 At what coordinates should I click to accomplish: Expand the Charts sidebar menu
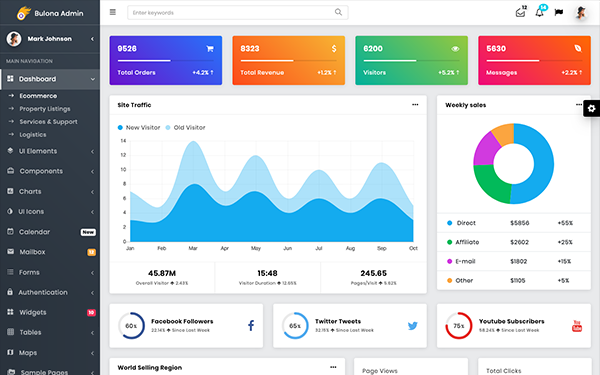(x=50, y=191)
